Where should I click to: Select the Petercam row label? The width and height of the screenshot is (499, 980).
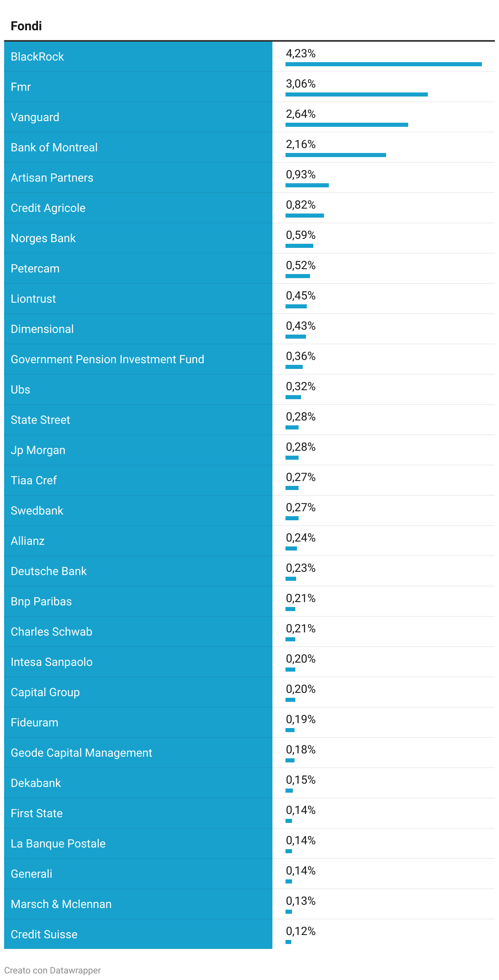point(35,268)
